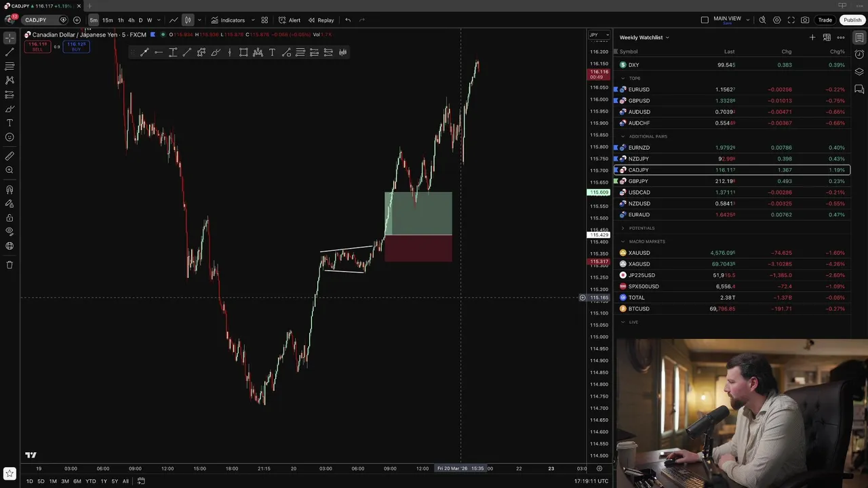The width and height of the screenshot is (868, 488).
Task: Select the 4h timeframe
Action: coord(131,20)
